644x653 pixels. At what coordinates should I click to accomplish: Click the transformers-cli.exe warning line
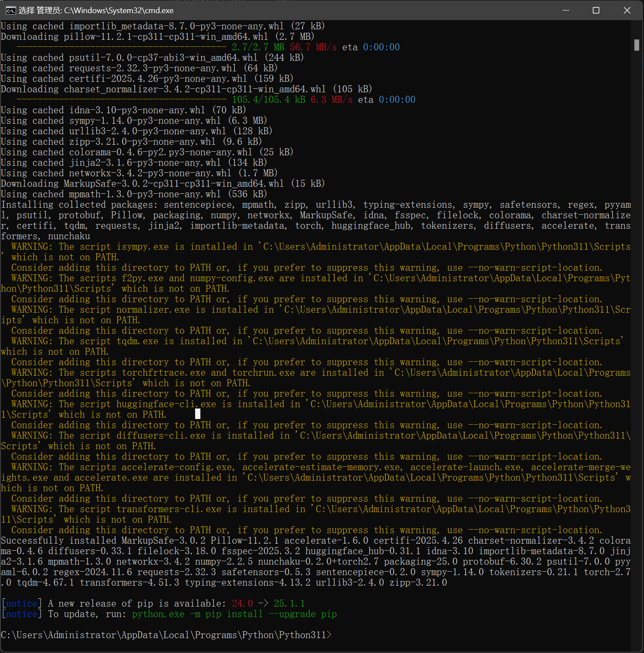click(x=321, y=509)
